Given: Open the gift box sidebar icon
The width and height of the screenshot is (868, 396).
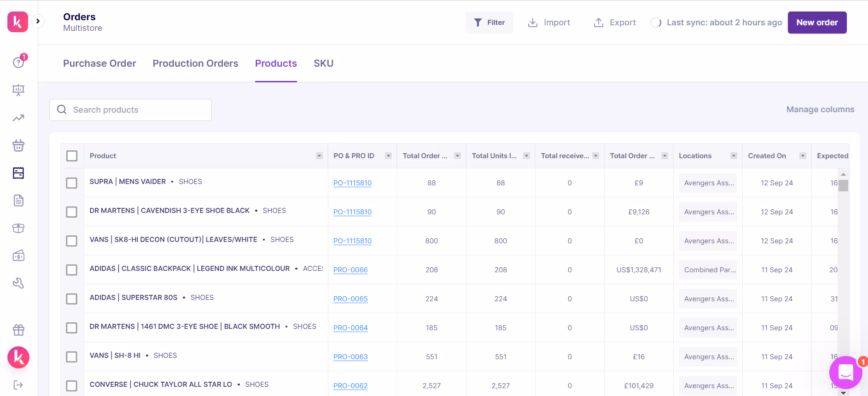Looking at the screenshot, I should coord(18,330).
